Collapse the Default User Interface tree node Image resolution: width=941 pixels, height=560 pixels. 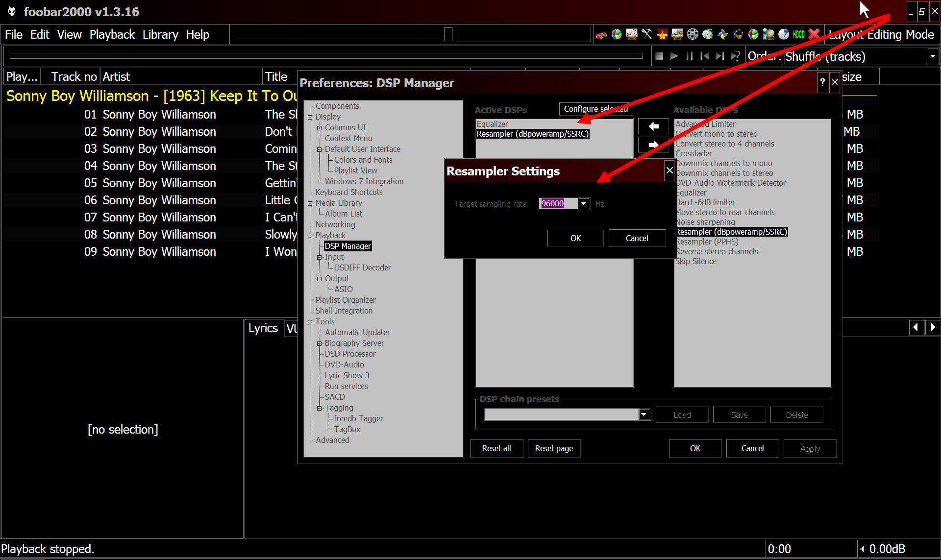click(x=319, y=149)
